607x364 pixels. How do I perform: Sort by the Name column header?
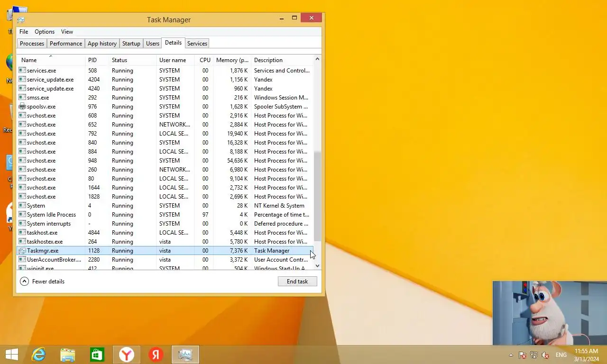(x=51, y=60)
